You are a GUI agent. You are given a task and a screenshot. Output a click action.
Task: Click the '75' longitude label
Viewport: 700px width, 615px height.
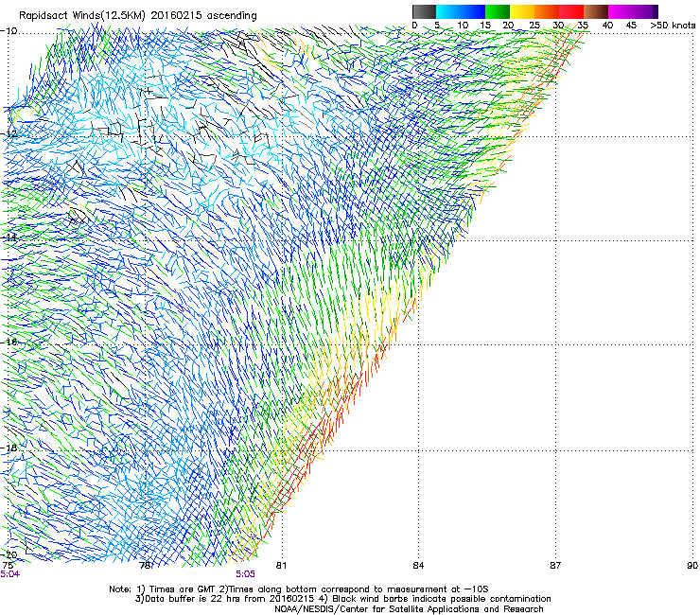[8, 566]
